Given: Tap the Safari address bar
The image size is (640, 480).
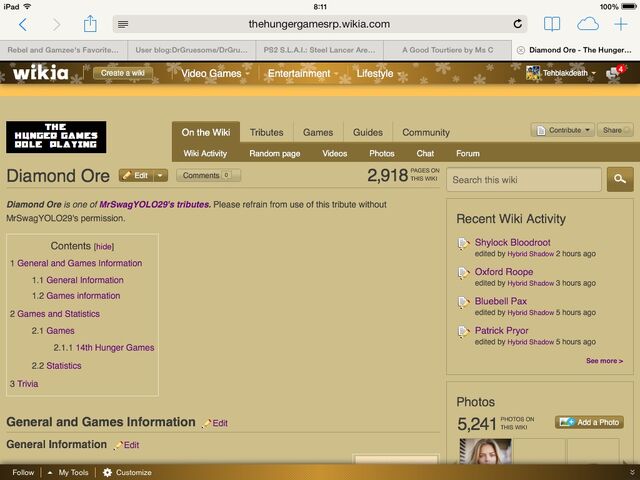Looking at the screenshot, I should (320, 24).
